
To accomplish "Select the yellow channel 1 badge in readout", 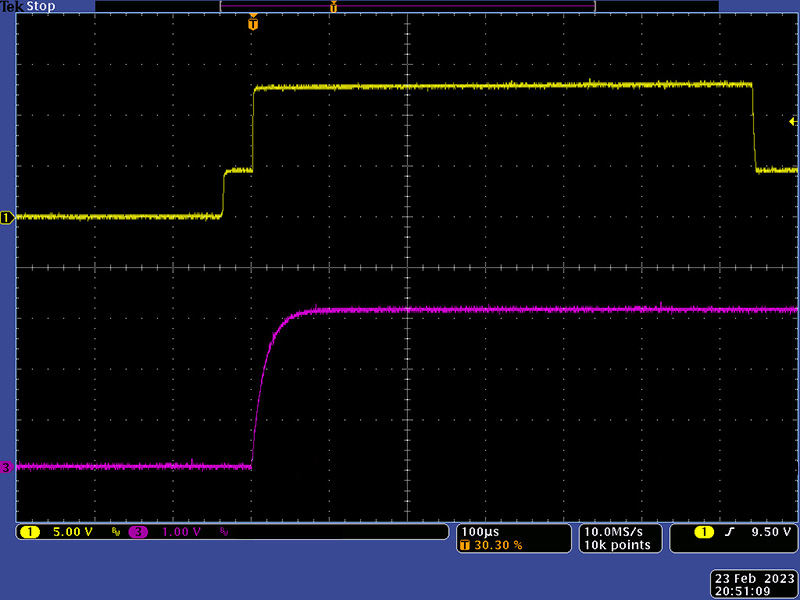I will pyautogui.click(x=30, y=532).
